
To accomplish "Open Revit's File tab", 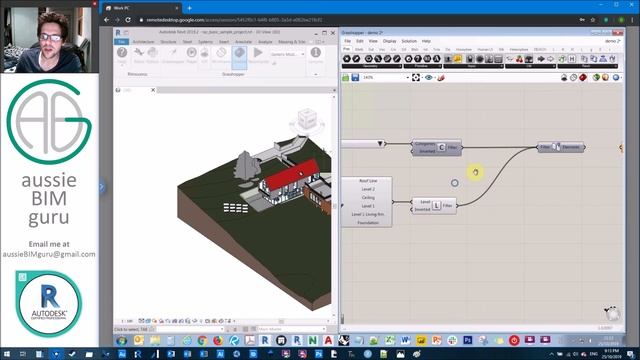I will pyautogui.click(x=122, y=42).
